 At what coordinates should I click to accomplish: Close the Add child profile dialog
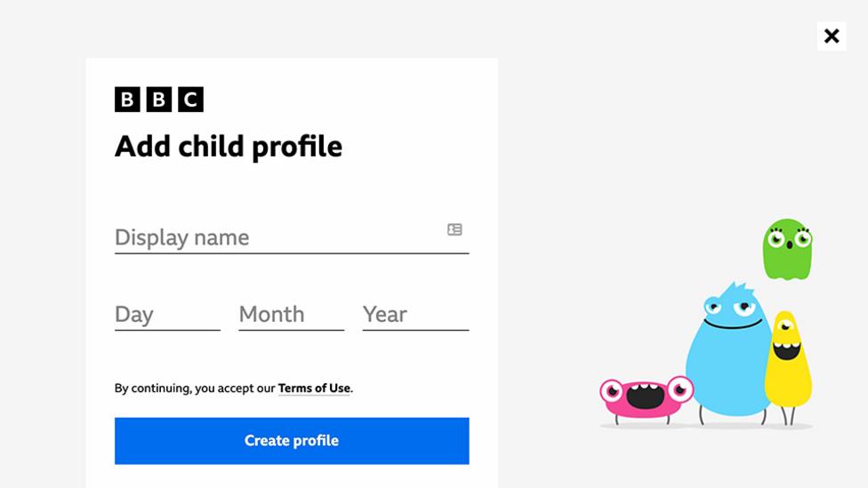832,36
